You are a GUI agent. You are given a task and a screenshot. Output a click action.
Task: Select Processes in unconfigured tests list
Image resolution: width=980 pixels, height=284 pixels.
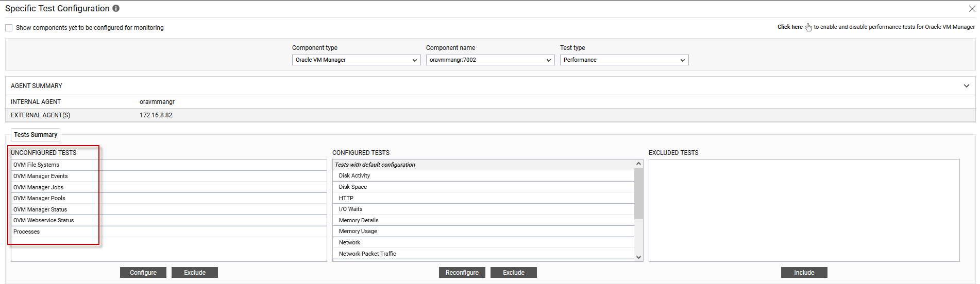pos(169,232)
